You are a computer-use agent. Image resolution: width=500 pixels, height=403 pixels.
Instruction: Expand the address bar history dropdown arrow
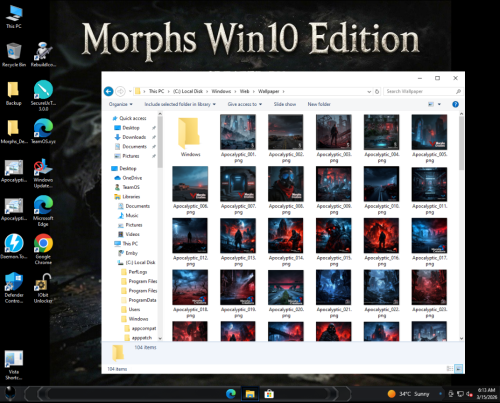coord(369,91)
